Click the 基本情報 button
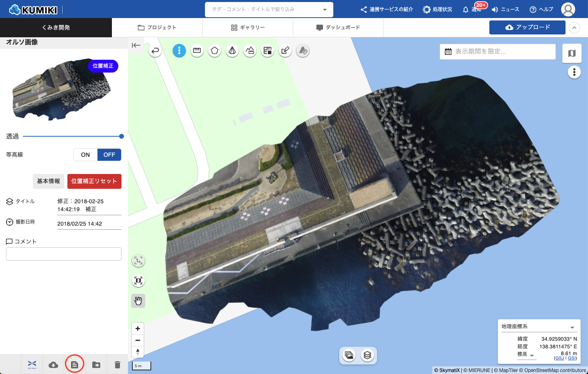Viewport: 588px width, 374px height. coord(49,181)
